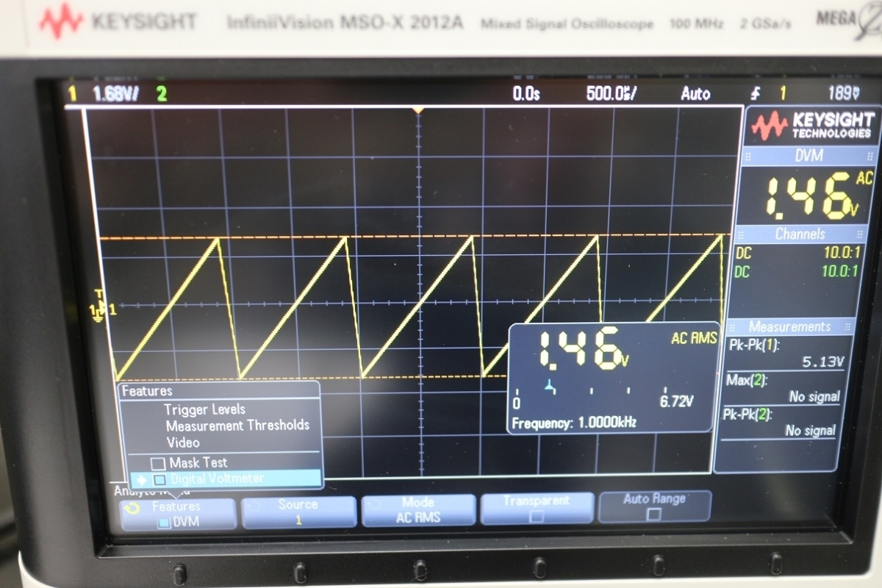
Task: Select the Pk-Pk(2) No signal measurement
Action: (781, 422)
